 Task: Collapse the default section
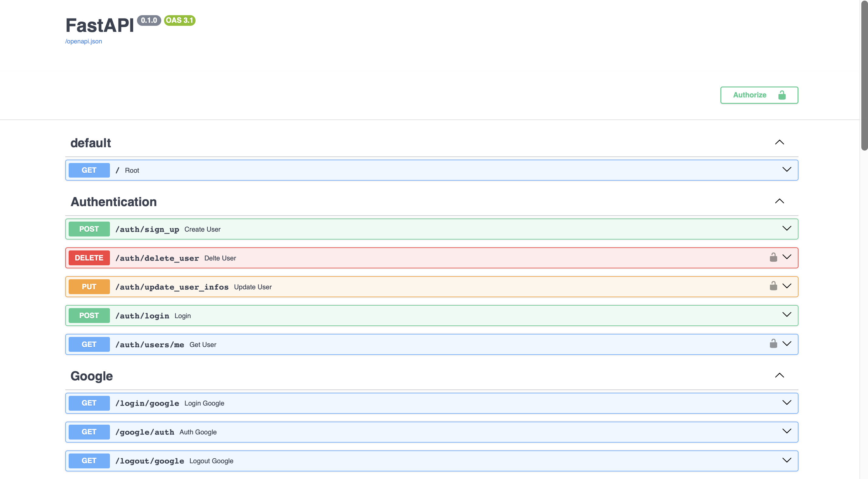(779, 142)
